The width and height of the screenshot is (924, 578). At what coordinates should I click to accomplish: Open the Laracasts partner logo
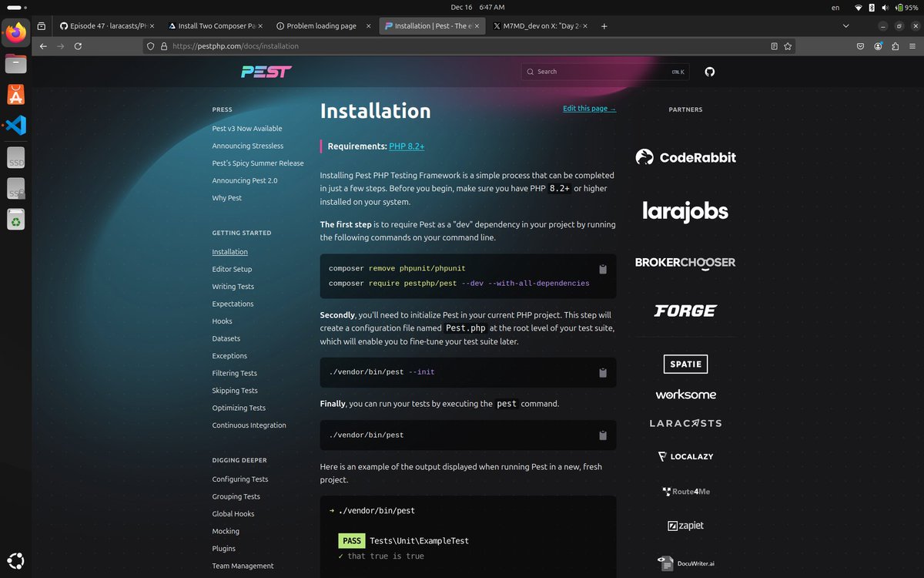click(x=685, y=423)
